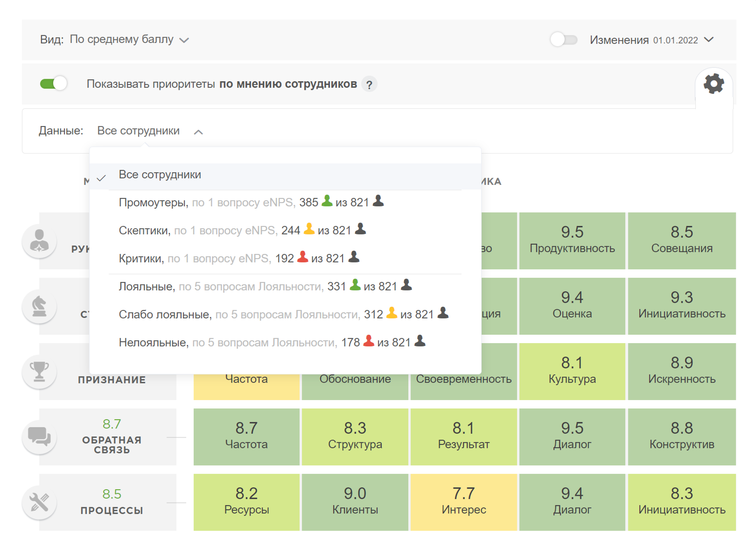Open the settings gear icon
756x549 pixels.
(x=713, y=84)
